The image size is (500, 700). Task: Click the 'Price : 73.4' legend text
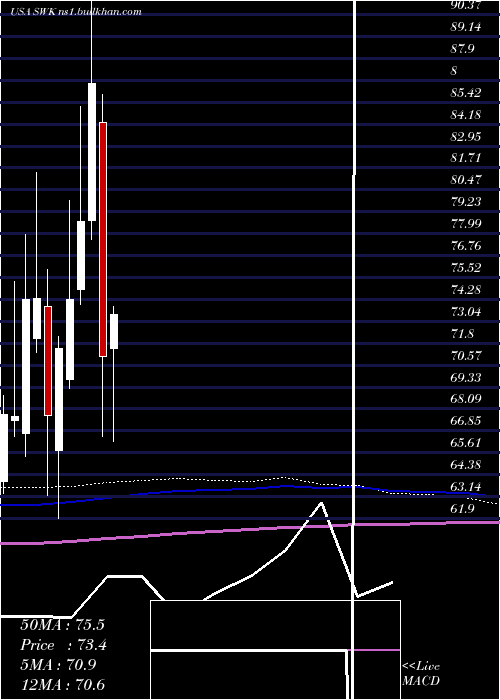click(x=63, y=645)
